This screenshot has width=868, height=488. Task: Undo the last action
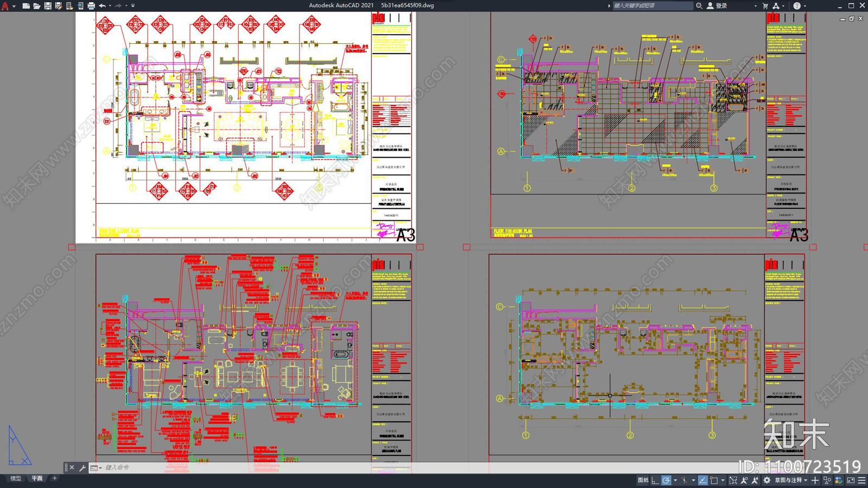click(x=102, y=5)
